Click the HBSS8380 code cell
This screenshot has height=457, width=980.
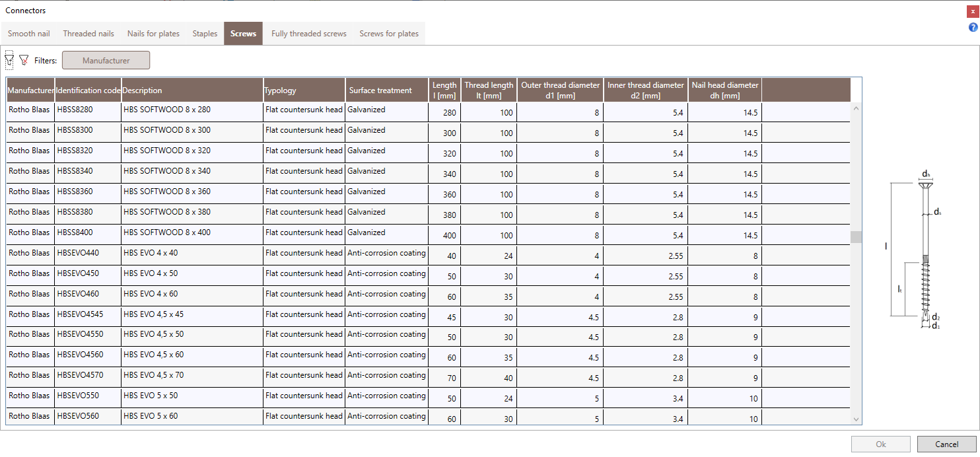click(x=88, y=215)
